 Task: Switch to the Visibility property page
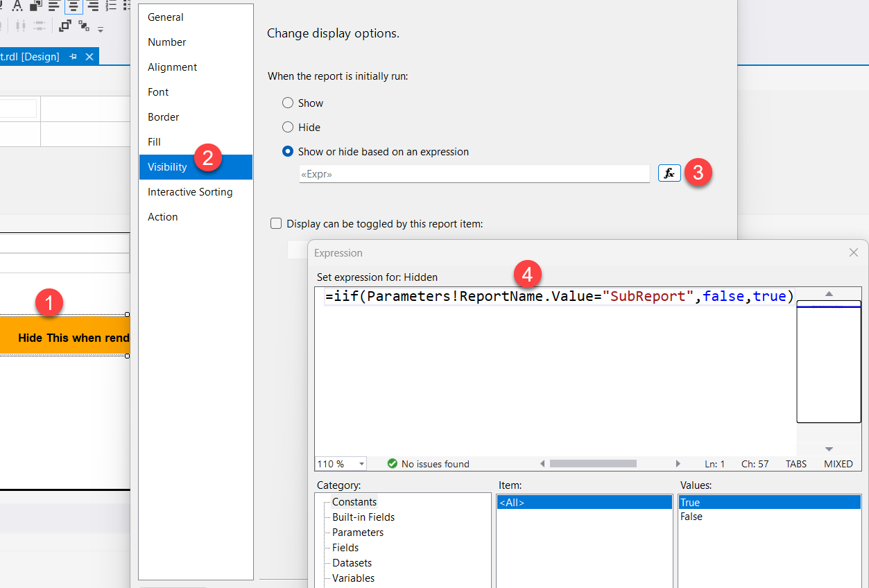click(167, 166)
